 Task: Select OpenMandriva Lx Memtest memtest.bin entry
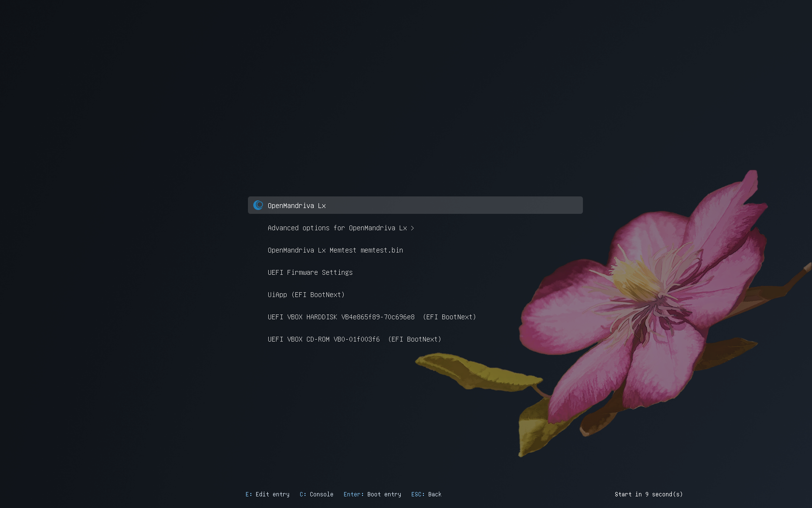[x=335, y=250]
